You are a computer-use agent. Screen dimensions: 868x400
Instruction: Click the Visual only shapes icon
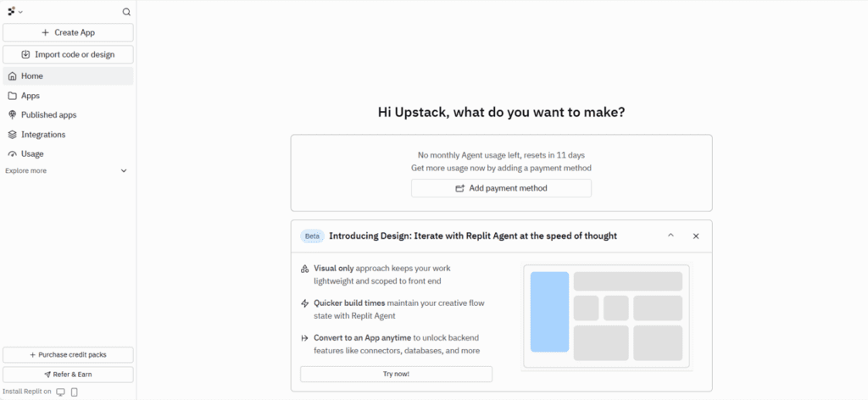(x=304, y=269)
